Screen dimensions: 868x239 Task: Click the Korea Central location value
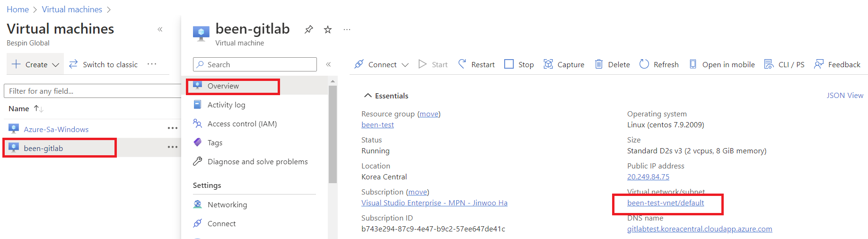[x=384, y=177]
